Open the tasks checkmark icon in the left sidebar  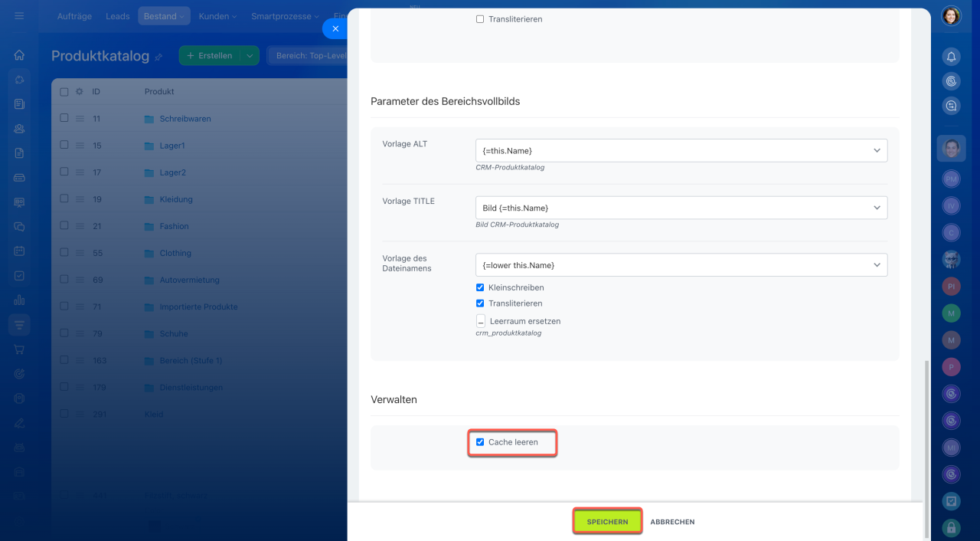tap(19, 276)
